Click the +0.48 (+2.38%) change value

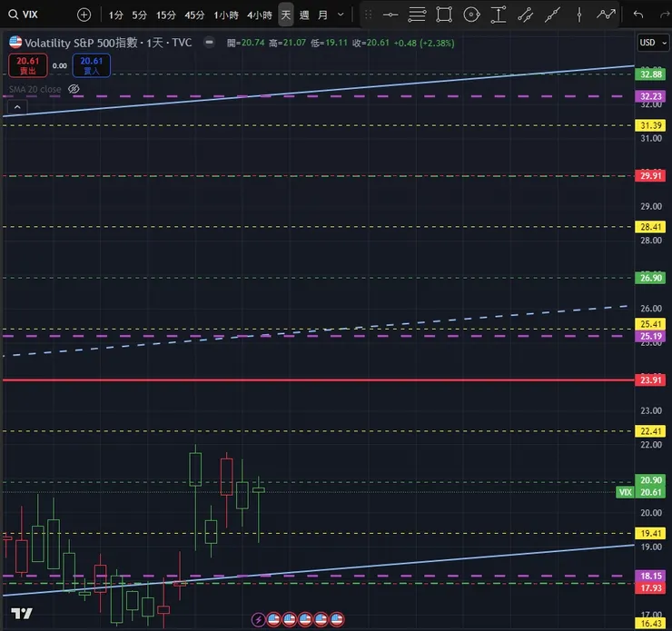coord(424,43)
